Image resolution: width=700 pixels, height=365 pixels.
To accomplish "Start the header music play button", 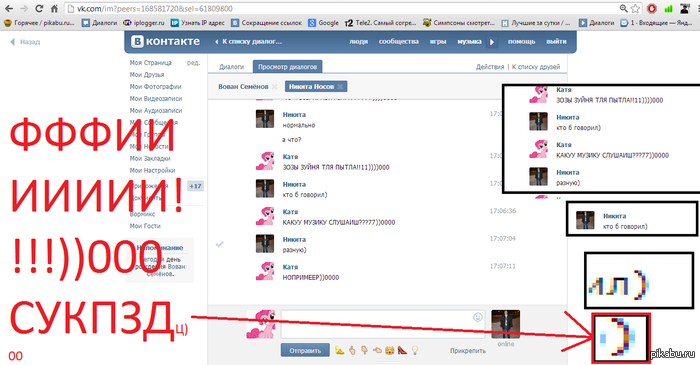I will [x=492, y=42].
